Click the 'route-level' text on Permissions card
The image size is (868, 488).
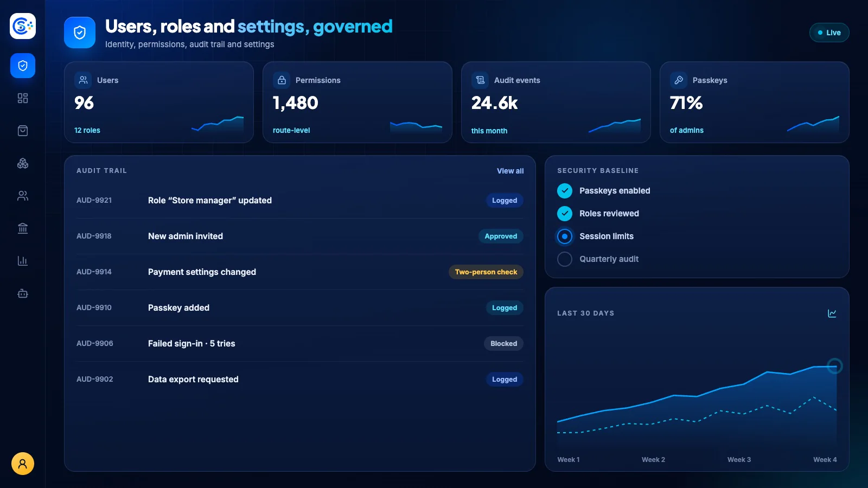(x=291, y=130)
